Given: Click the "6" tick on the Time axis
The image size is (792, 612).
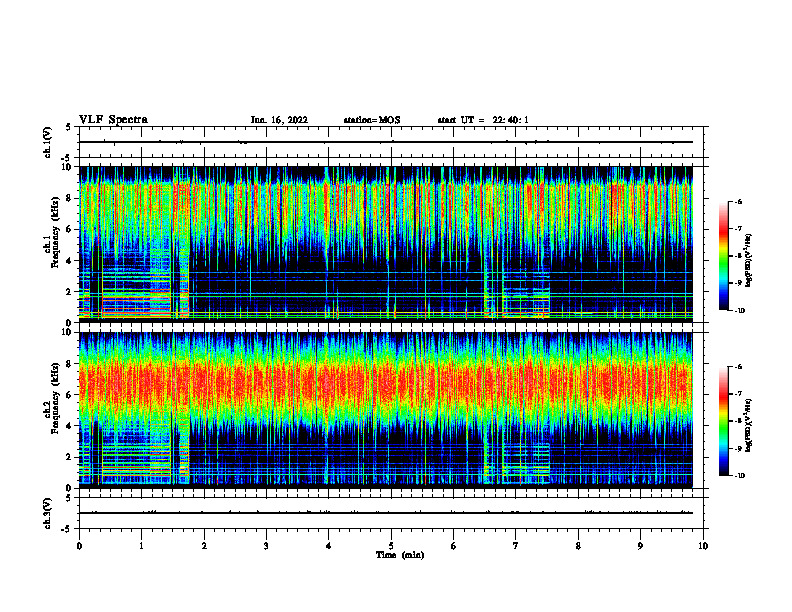Looking at the screenshot, I should click(454, 546).
